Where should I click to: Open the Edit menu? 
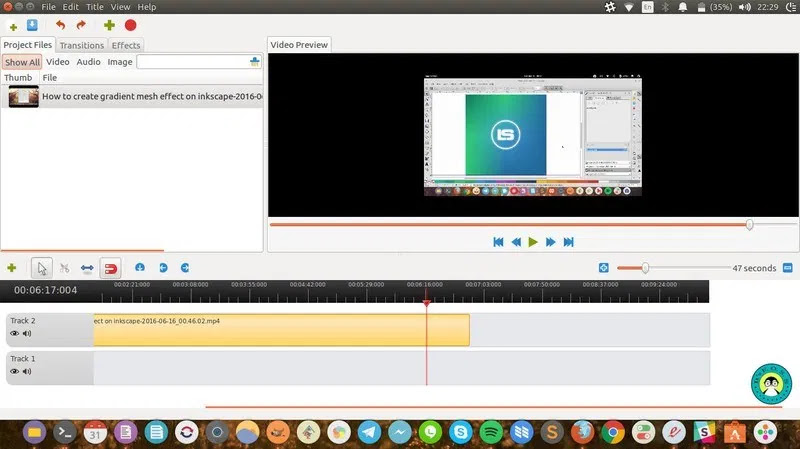pos(70,7)
